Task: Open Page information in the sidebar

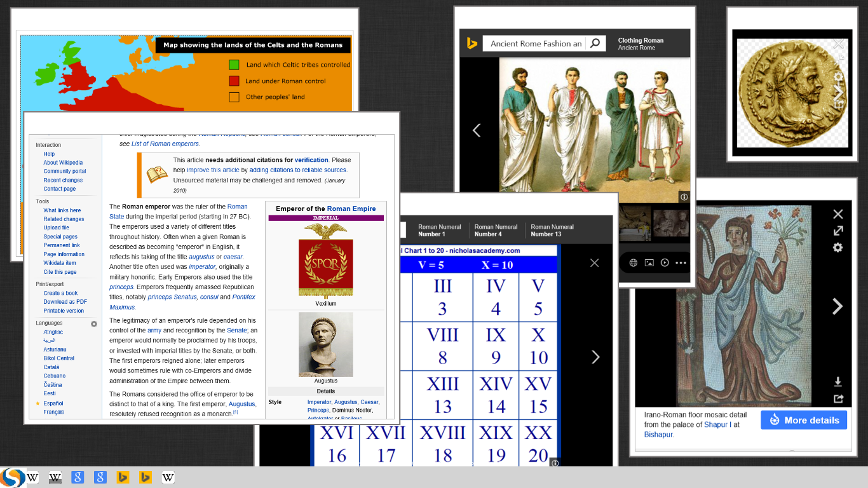Action: click(64, 254)
